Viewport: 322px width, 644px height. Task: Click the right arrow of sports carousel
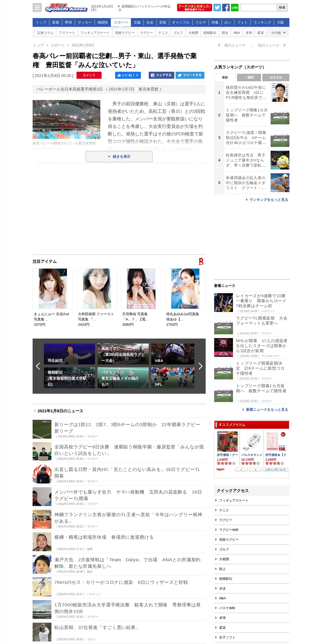click(x=200, y=366)
